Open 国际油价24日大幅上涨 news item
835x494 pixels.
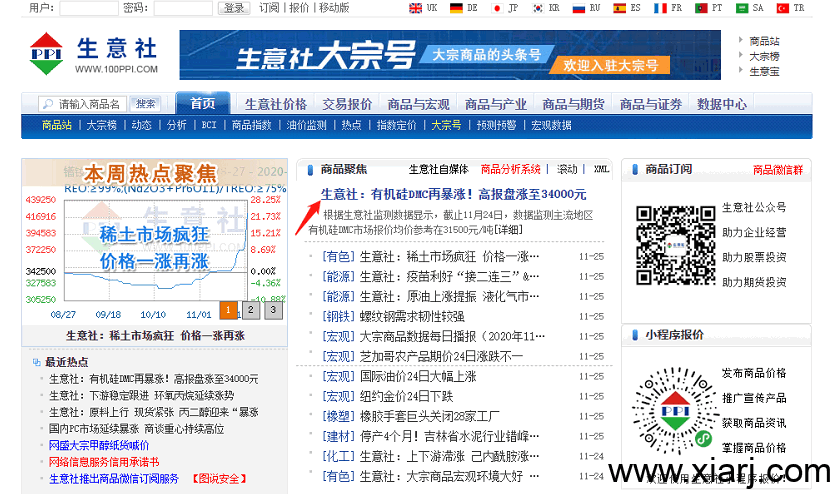coord(418,376)
